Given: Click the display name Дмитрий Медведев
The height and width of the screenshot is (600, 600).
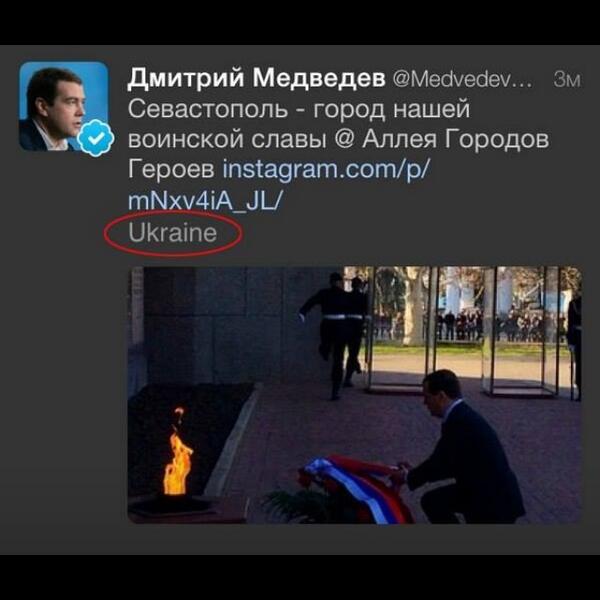Looking at the screenshot, I should tap(256, 78).
